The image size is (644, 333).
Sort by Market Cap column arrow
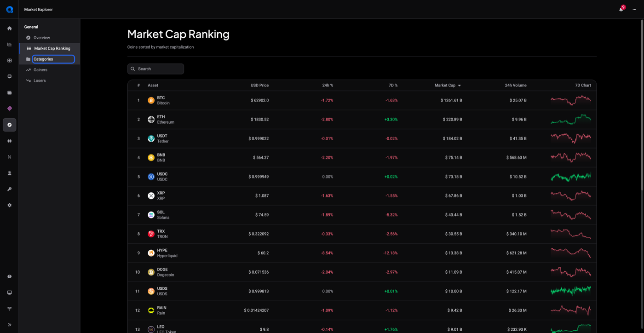tap(459, 86)
